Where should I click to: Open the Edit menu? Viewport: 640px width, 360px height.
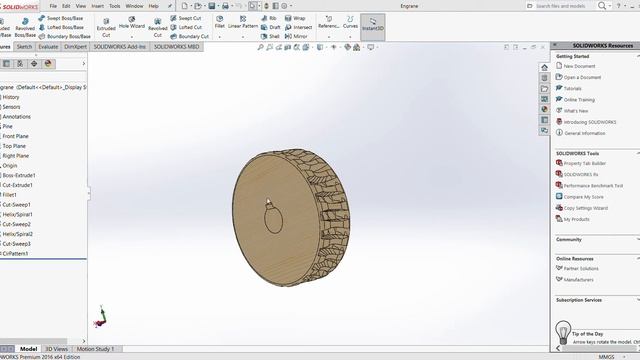pos(66,6)
